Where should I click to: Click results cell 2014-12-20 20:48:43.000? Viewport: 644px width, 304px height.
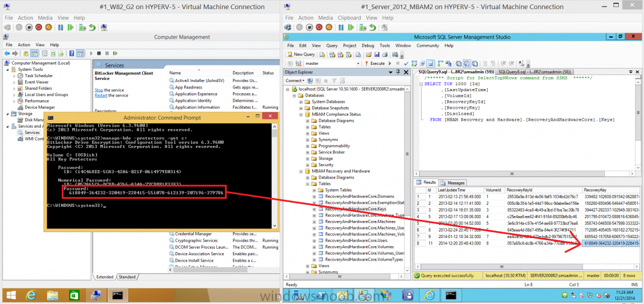tap(460, 243)
